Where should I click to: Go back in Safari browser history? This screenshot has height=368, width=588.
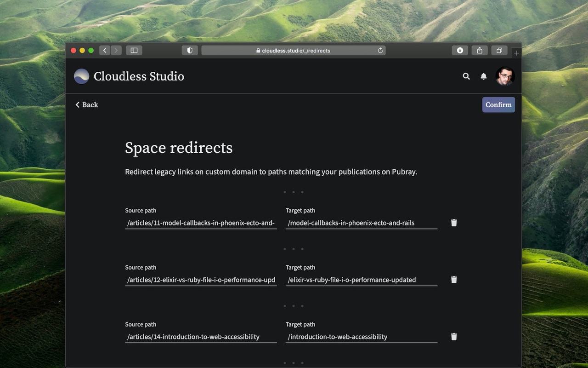105,51
